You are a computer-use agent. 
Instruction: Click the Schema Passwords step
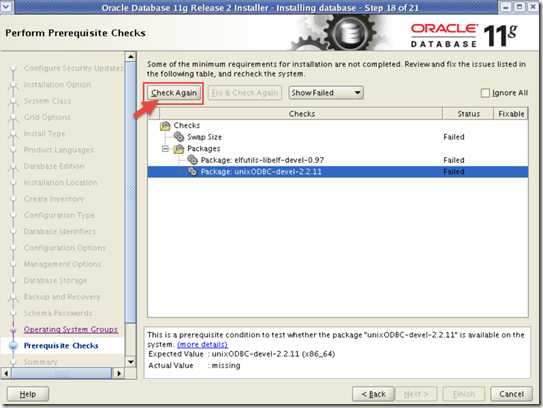[58, 313]
